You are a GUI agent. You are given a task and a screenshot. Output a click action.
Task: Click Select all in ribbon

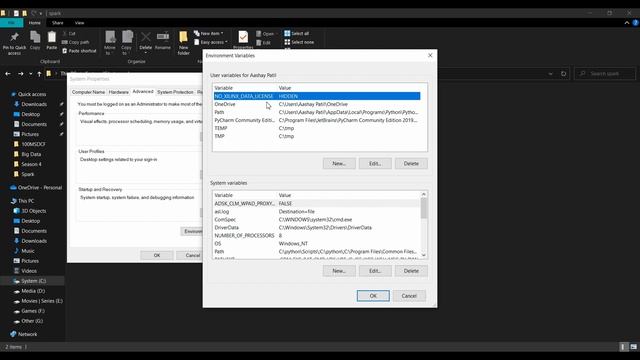(297, 33)
